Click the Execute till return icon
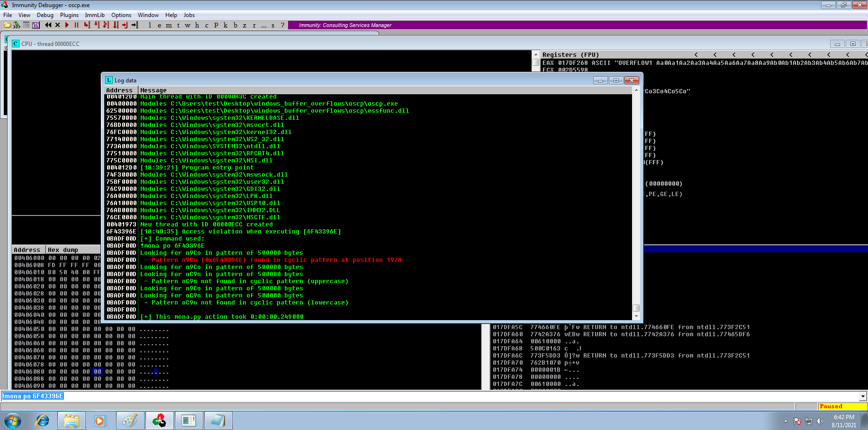The width and height of the screenshot is (868, 430). 125,25
